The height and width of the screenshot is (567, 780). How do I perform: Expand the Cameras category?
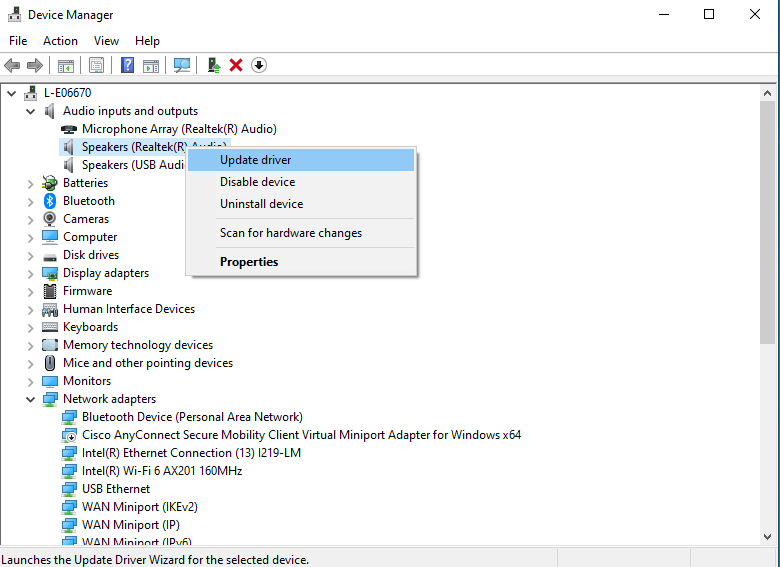pyautogui.click(x=30, y=219)
